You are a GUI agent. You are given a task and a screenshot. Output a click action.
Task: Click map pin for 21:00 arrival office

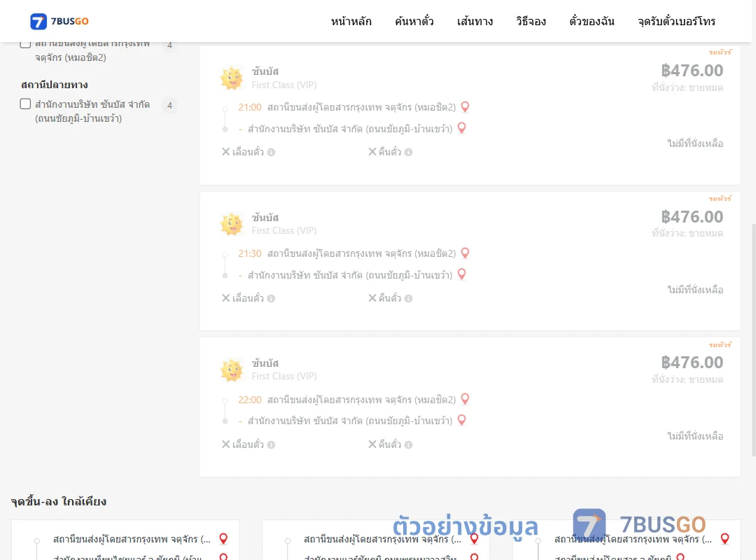[x=462, y=128]
